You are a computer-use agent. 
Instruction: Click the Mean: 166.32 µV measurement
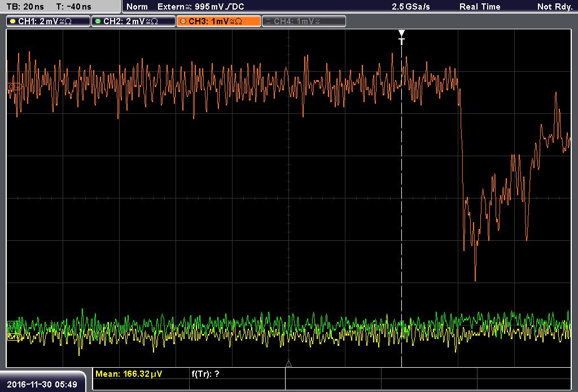click(128, 374)
